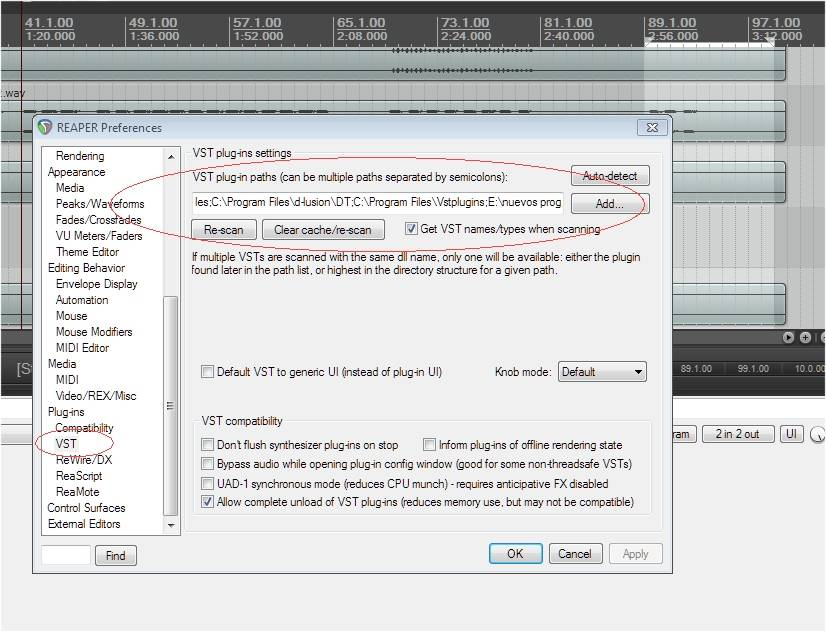
Task: Enable Default VST to generic UI
Action: point(208,372)
